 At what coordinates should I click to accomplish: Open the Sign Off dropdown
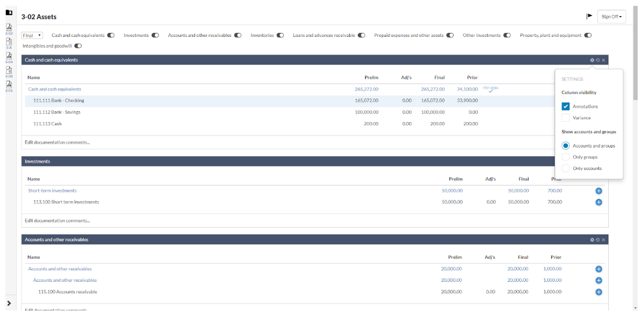point(612,17)
